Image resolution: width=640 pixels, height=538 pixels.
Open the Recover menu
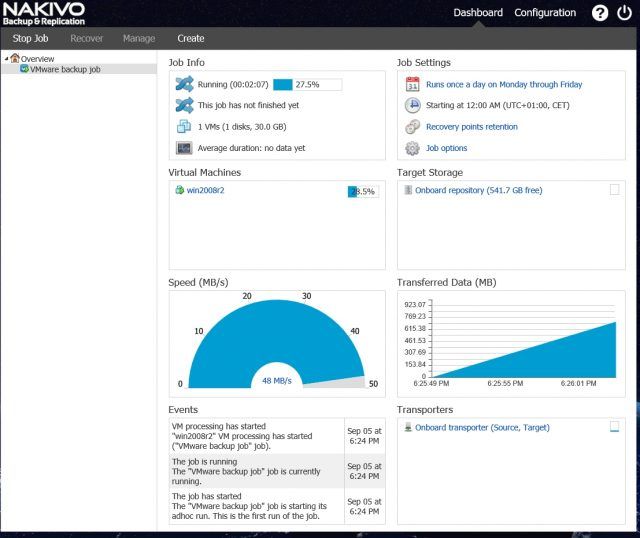[x=87, y=38]
